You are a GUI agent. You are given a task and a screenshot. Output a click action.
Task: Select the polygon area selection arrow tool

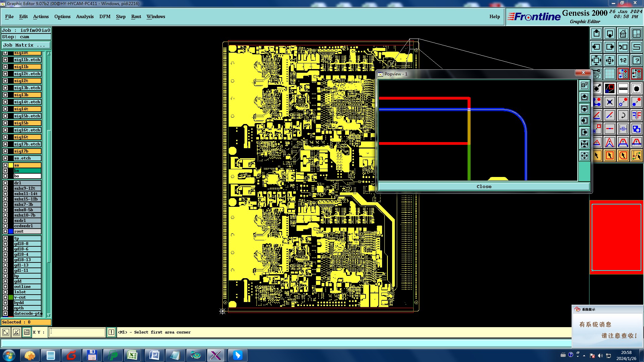click(x=623, y=156)
